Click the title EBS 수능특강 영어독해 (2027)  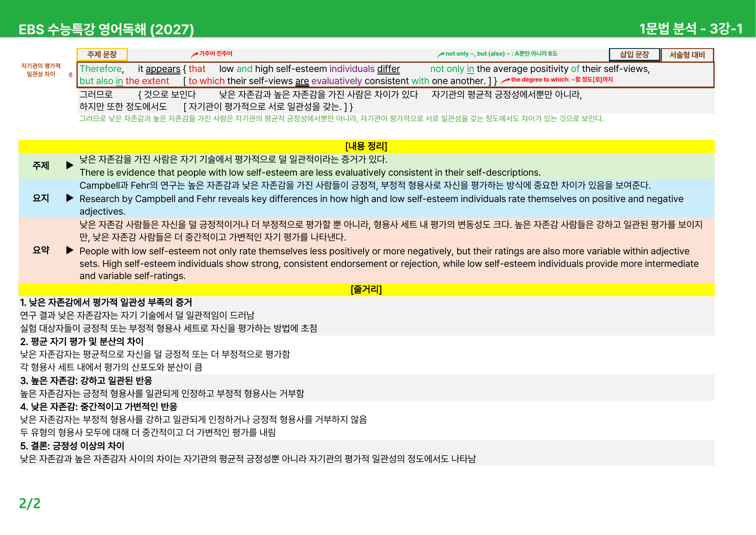(106, 29)
